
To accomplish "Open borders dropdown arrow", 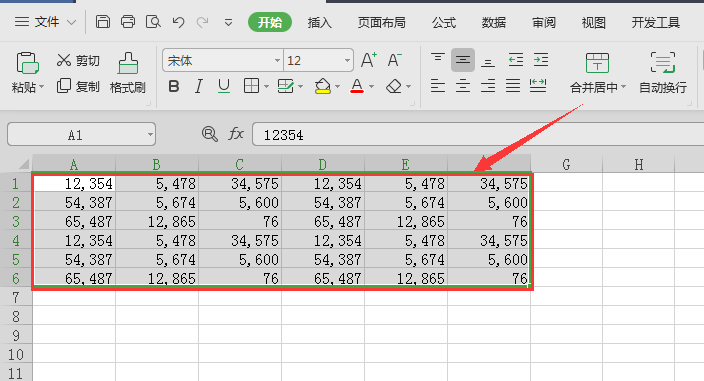I will click(x=266, y=87).
